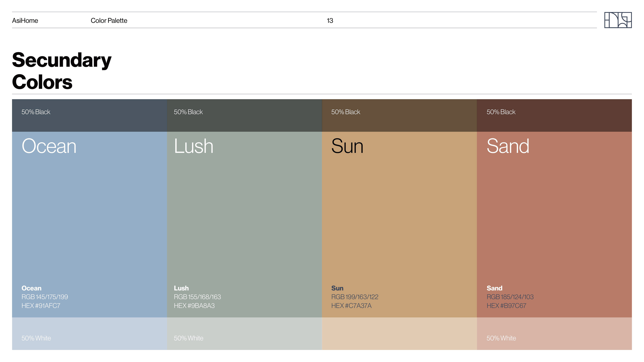Screen dimensions: 644x362
Task: Click the Sun HEX #C7A37A value
Action: click(351, 306)
